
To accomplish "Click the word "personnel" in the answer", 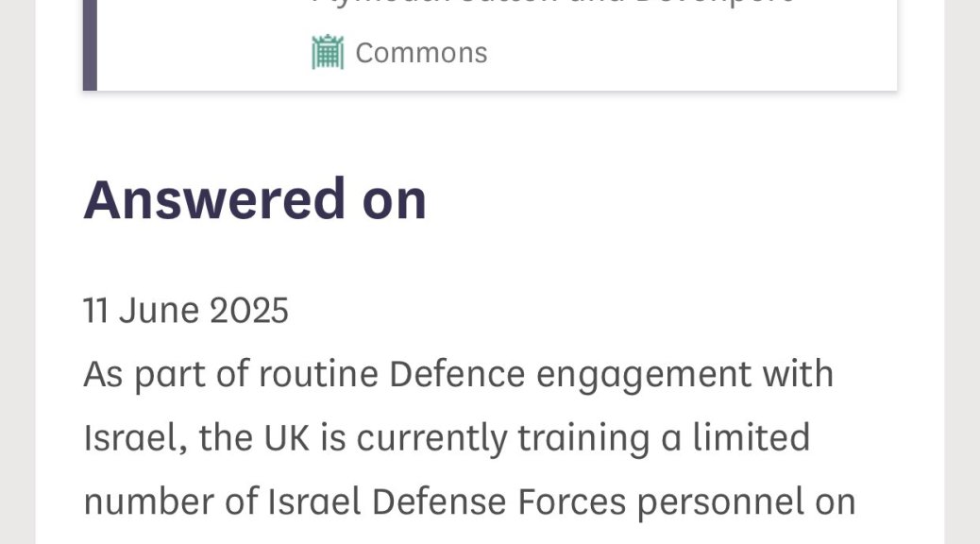I will point(745,502).
